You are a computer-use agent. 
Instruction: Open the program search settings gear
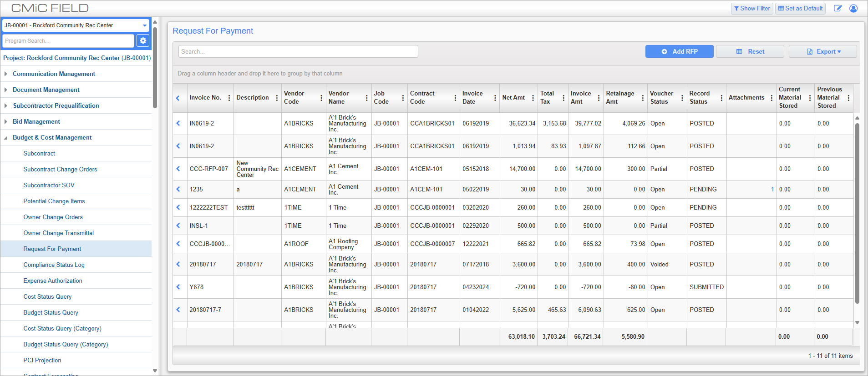tap(143, 40)
